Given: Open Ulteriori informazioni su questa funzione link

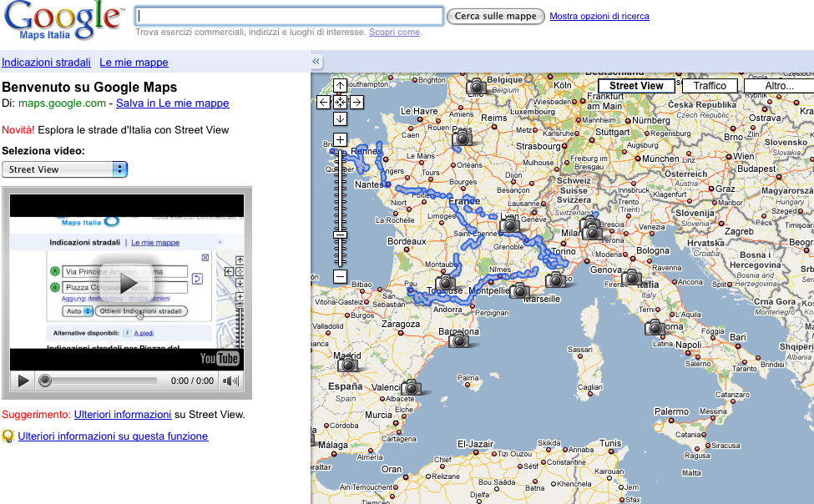Looking at the screenshot, I should click(x=114, y=436).
